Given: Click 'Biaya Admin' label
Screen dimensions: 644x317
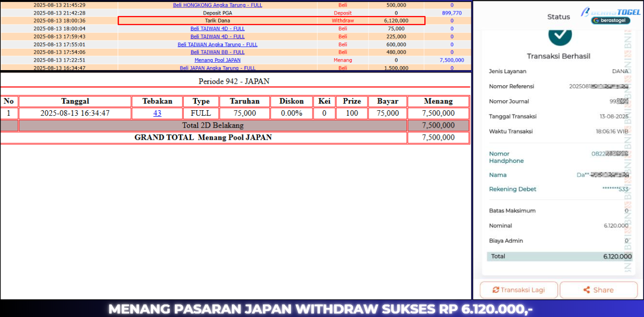Looking at the screenshot, I should coord(506,240).
